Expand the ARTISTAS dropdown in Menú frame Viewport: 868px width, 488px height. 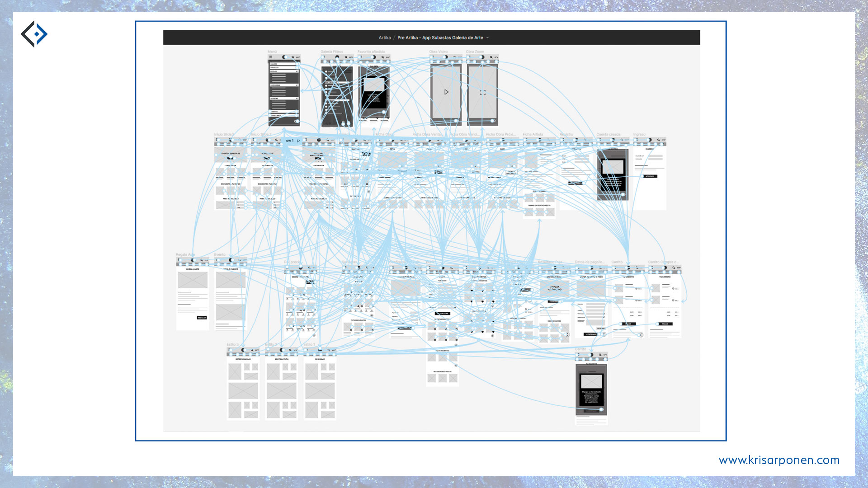point(297,98)
